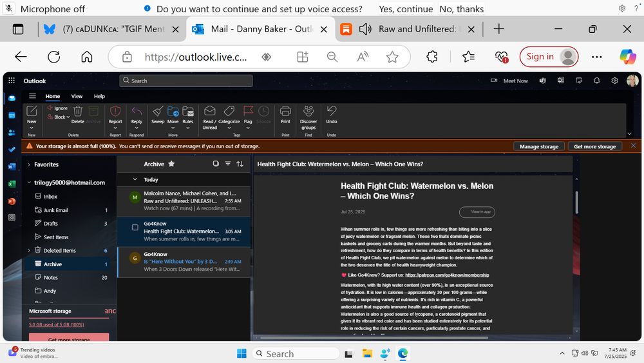Click the Outlook Search box
This screenshot has height=363, width=644.
tap(186, 81)
